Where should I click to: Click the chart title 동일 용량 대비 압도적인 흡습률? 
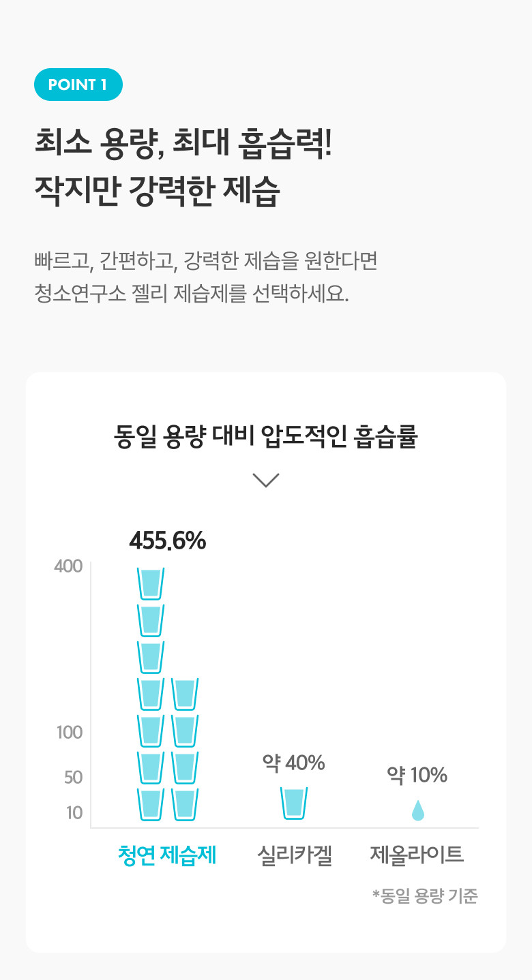[265, 438]
